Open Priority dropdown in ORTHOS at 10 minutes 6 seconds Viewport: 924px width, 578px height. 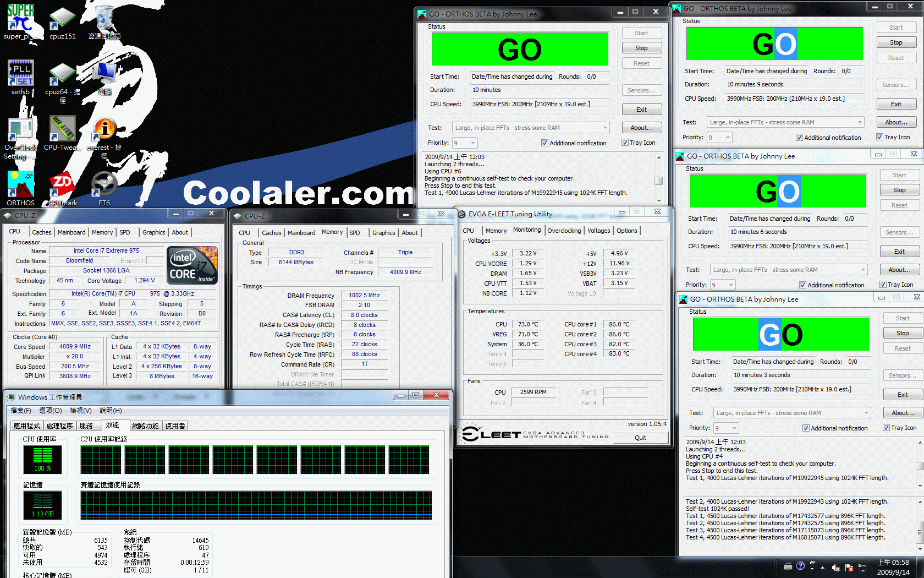[723, 285]
